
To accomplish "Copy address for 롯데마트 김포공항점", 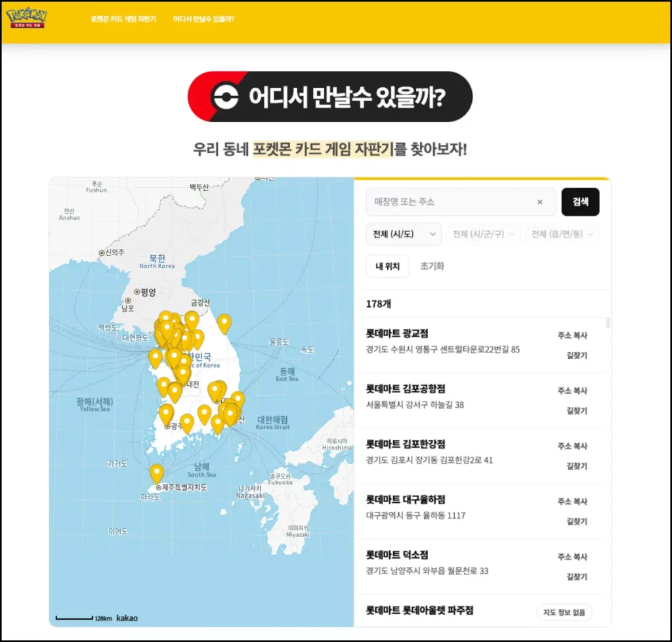I will (x=572, y=391).
